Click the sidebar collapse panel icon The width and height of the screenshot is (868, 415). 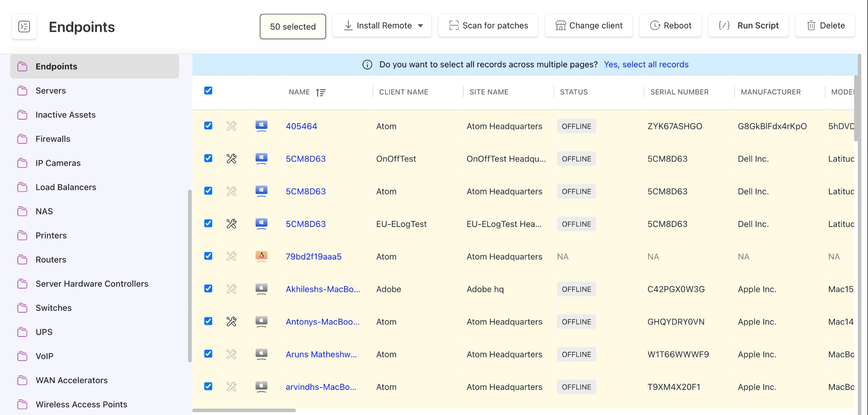click(x=24, y=27)
